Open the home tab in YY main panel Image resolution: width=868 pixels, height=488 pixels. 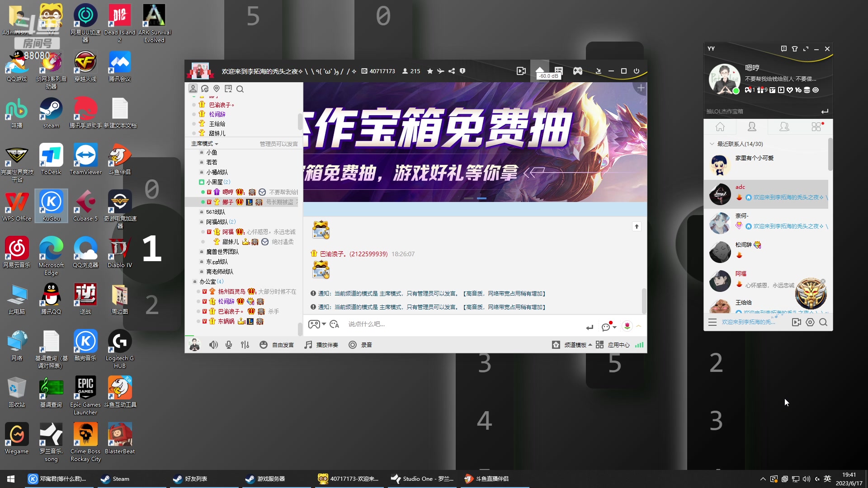pos(720,127)
